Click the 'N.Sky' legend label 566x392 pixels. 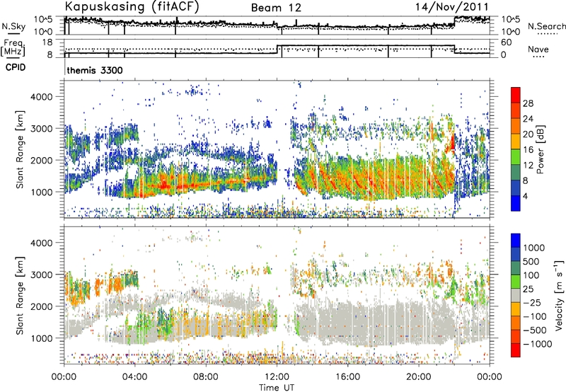tap(13, 26)
